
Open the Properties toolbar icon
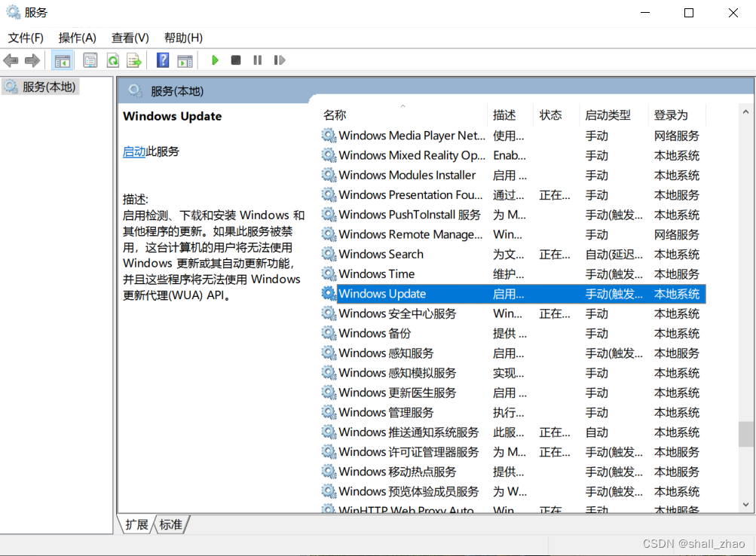(90, 61)
